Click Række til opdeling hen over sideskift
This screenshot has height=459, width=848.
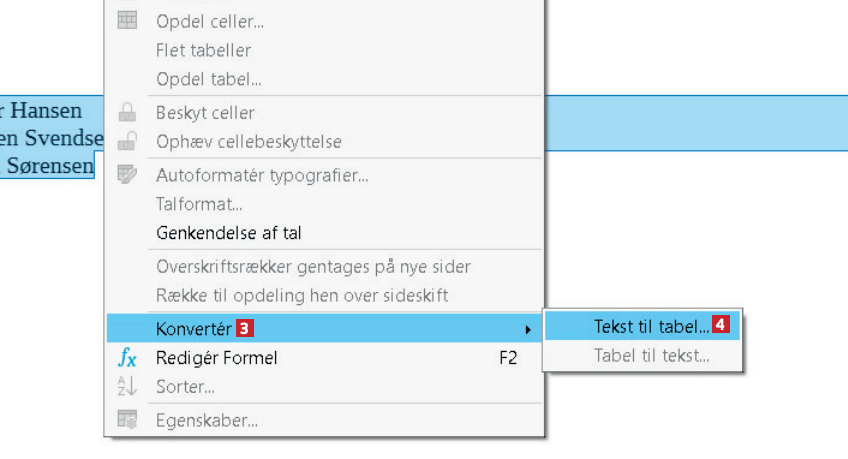click(301, 295)
